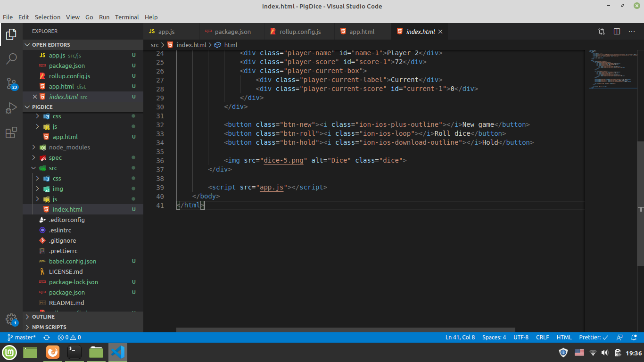Click the editor horizontal scrollbar
Viewport: 644px width, 362px height.
point(346,330)
